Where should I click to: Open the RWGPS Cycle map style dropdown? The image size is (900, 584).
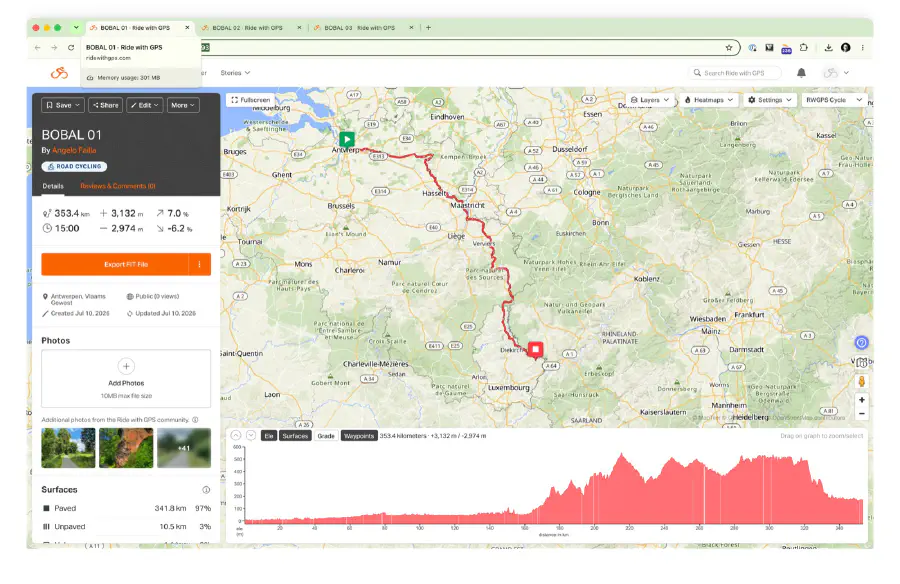coord(833,100)
